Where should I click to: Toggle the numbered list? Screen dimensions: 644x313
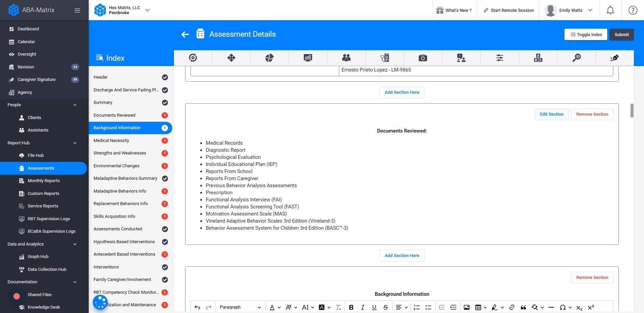tap(417, 307)
